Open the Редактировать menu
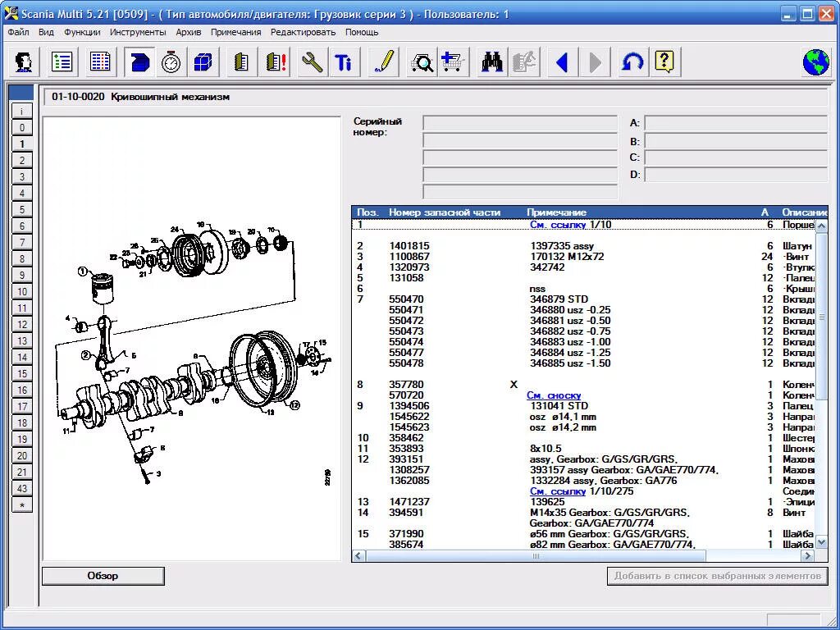840x630 pixels. [x=304, y=32]
